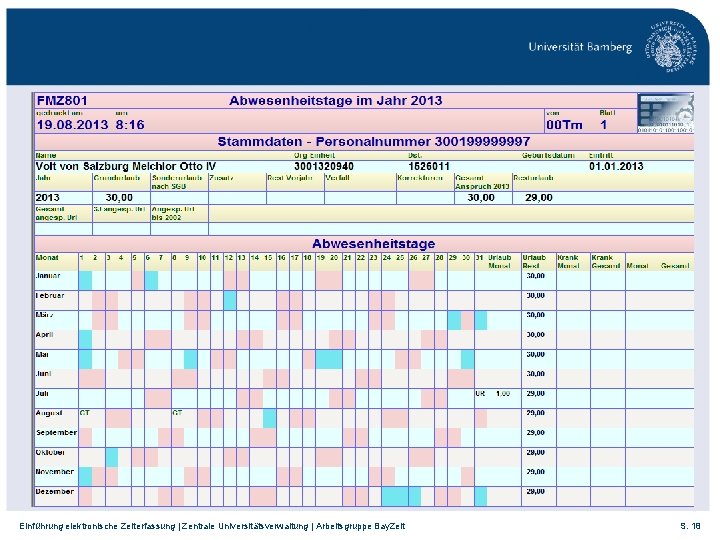Click the 'Abwesenheitstage' section heading
Screen dimensions: 720x540
[x=373, y=243]
